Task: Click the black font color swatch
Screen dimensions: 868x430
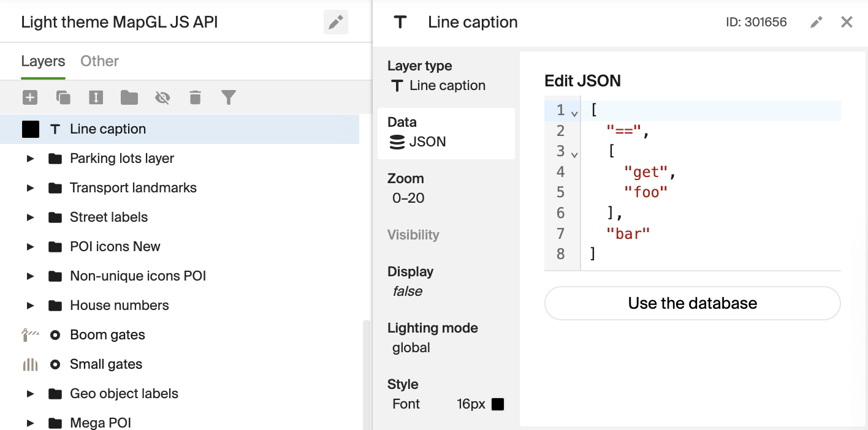Action: pyautogui.click(x=498, y=404)
